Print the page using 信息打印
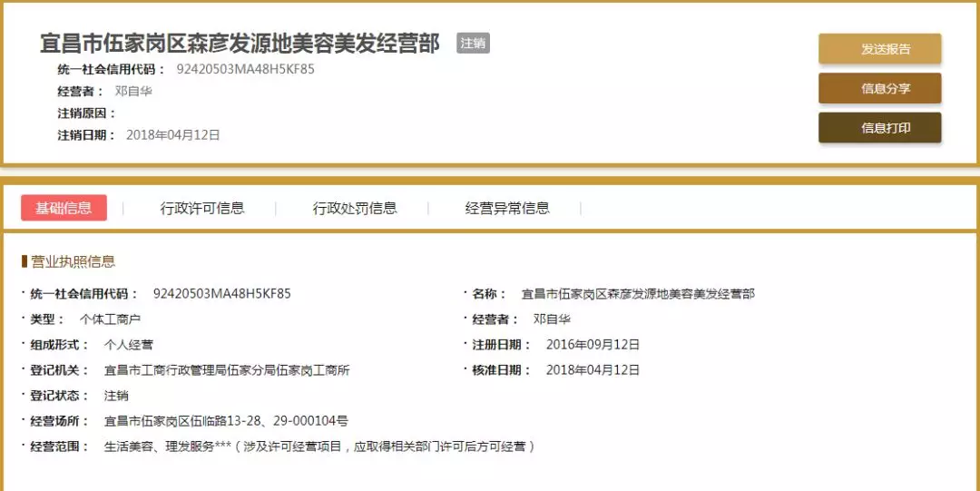 click(x=879, y=128)
